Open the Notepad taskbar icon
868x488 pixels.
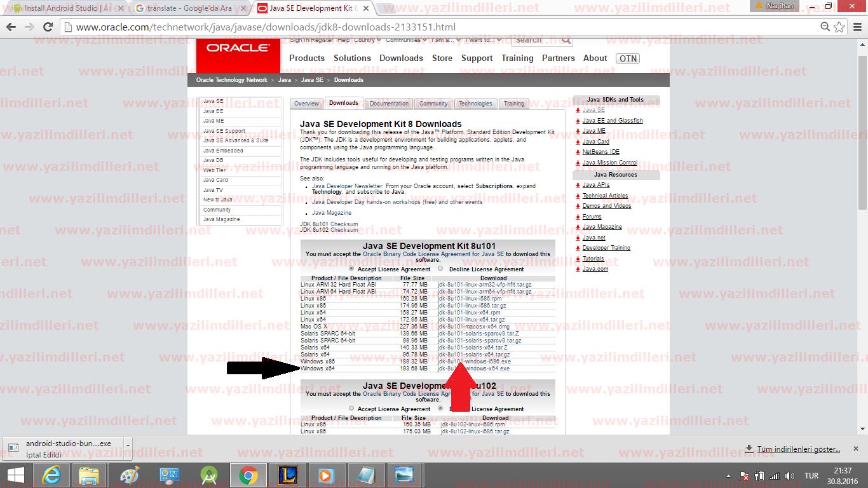[366, 475]
